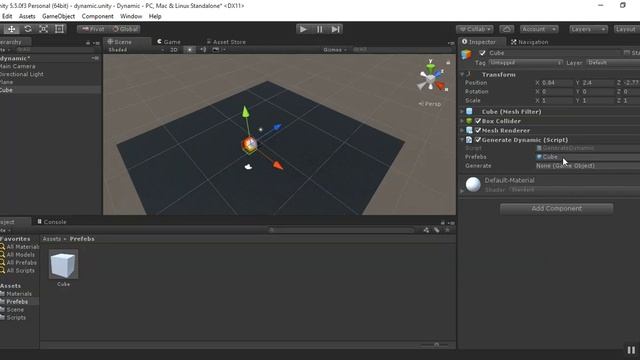This screenshot has height=360, width=640.
Task: Click the Step frame button
Action: [x=336, y=29]
